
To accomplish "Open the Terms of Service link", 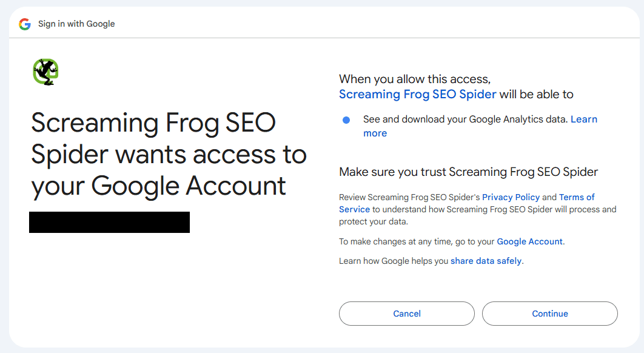I will click(577, 197).
